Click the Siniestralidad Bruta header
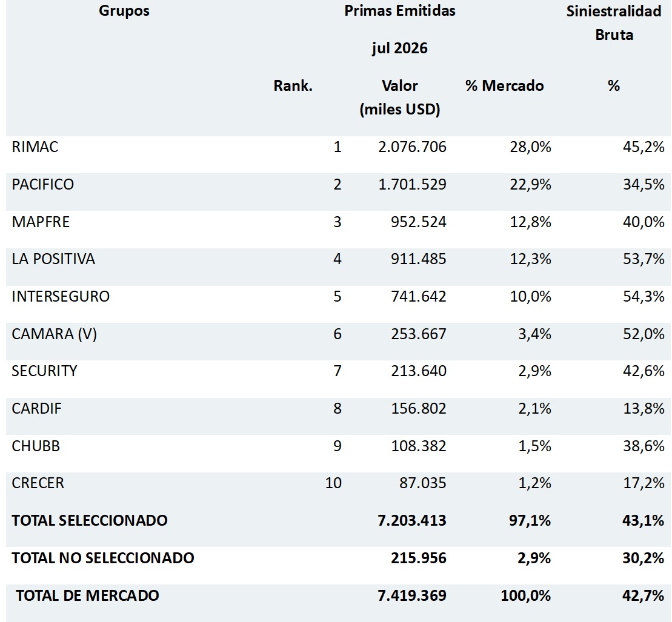 [614, 22]
